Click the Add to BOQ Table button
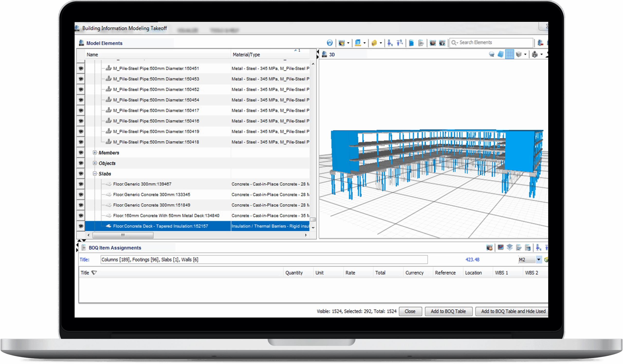The height and width of the screenshot is (364, 623). (448, 311)
